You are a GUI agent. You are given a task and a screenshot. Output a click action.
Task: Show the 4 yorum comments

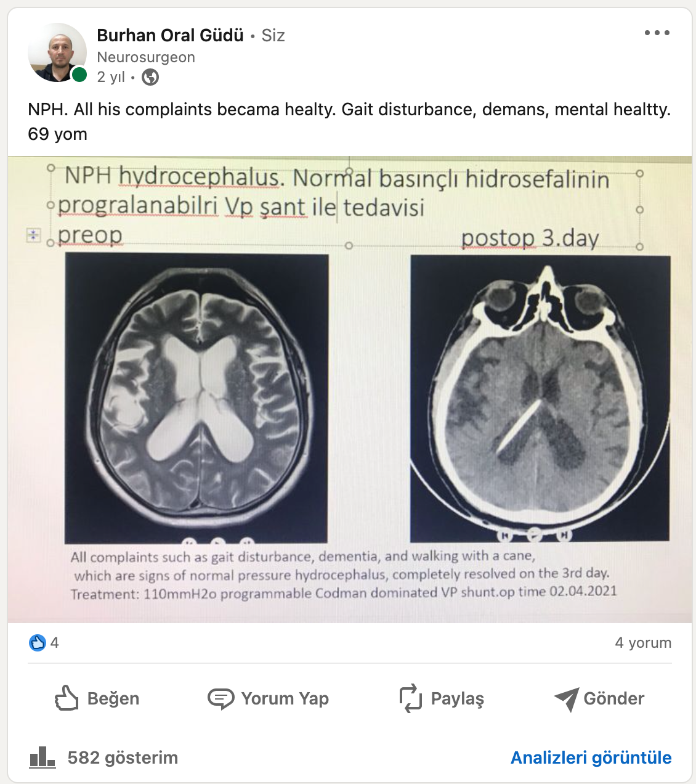pos(643,643)
